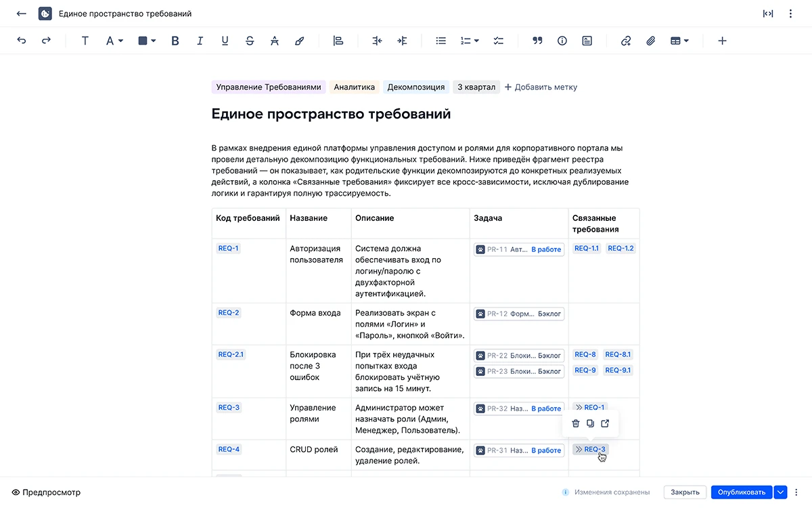This screenshot has height=508, width=812.
Task: Click the increase indent icon
Action: tap(402, 41)
